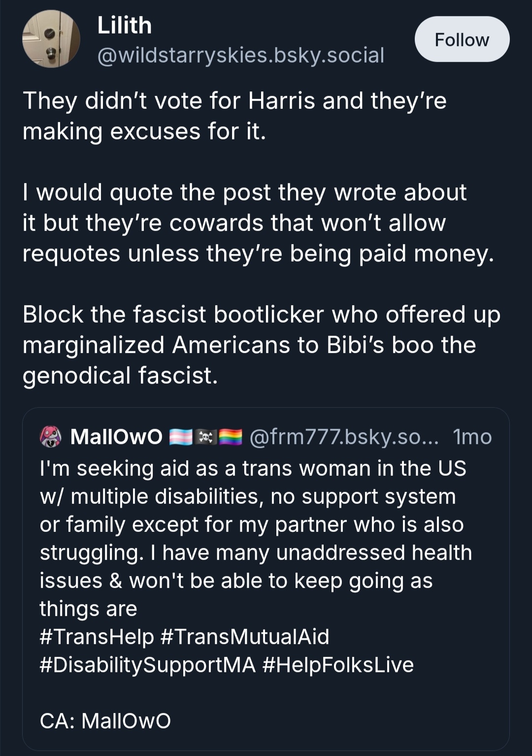Open the Lilith display name
Viewport: 532px width, 756px height.
[124, 26]
